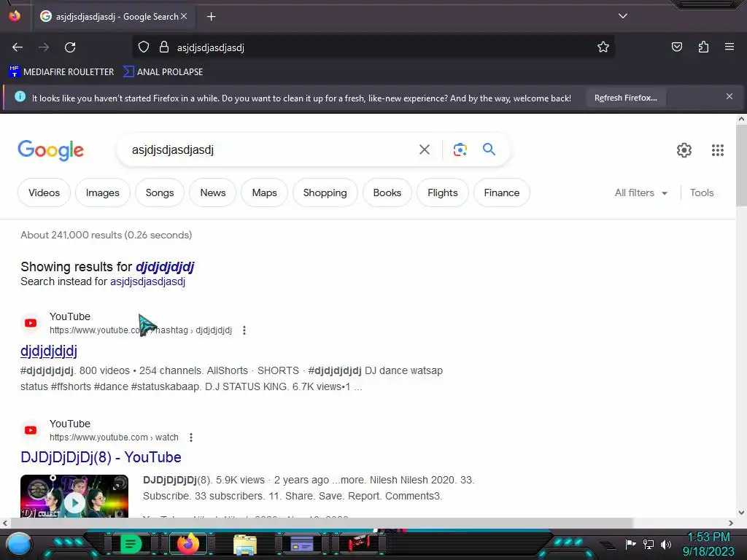Image resolution: width=747 pixels, height=560 pixels.
Task: Bookmark this page with the star icon
Action: click(x=603, y=47)
